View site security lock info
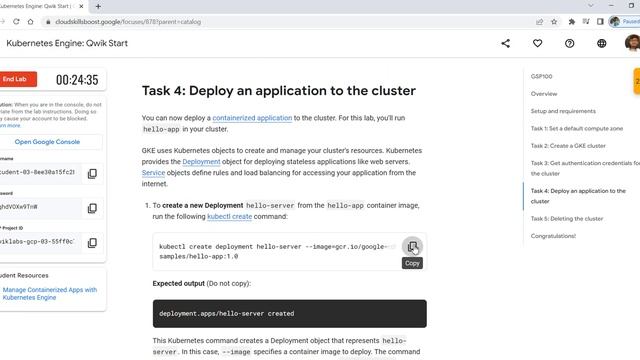 48,22
